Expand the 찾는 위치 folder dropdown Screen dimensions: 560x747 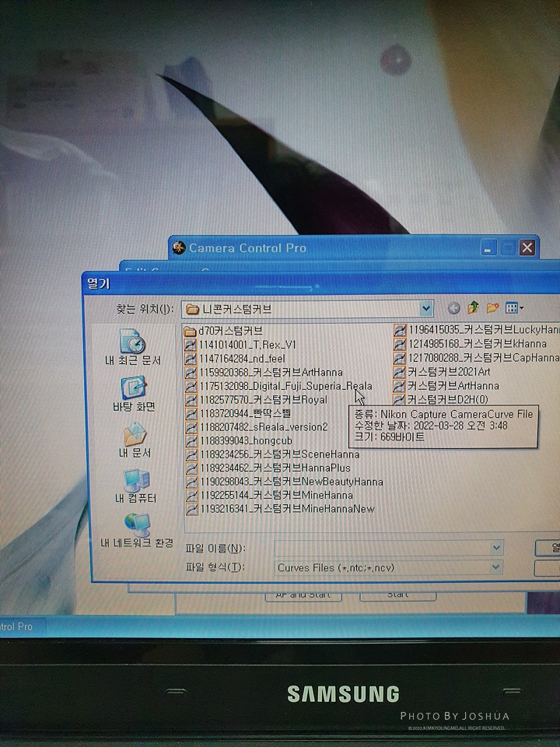pyautogui.click(x=426, y=309)
